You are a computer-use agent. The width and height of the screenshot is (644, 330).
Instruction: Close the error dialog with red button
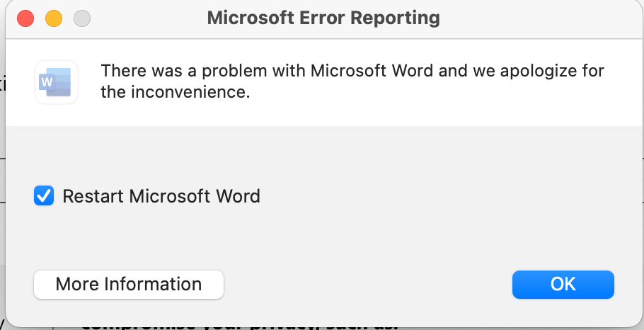tap(26, 18)
